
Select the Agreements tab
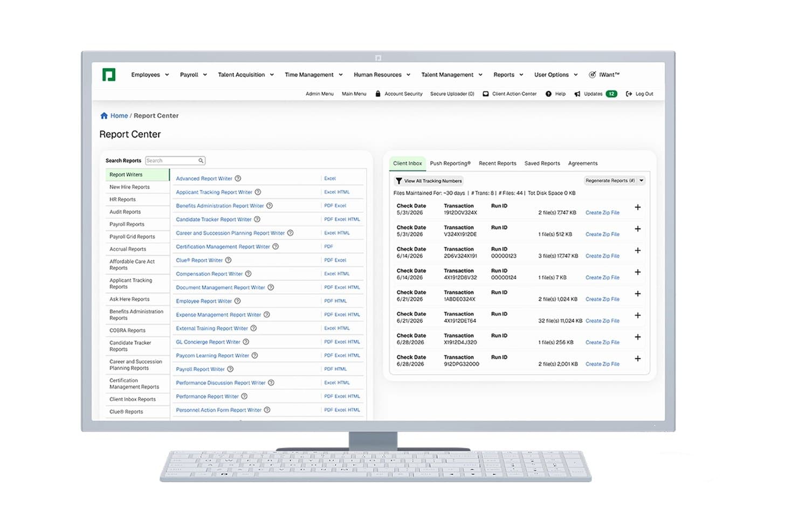pos(583,163)
